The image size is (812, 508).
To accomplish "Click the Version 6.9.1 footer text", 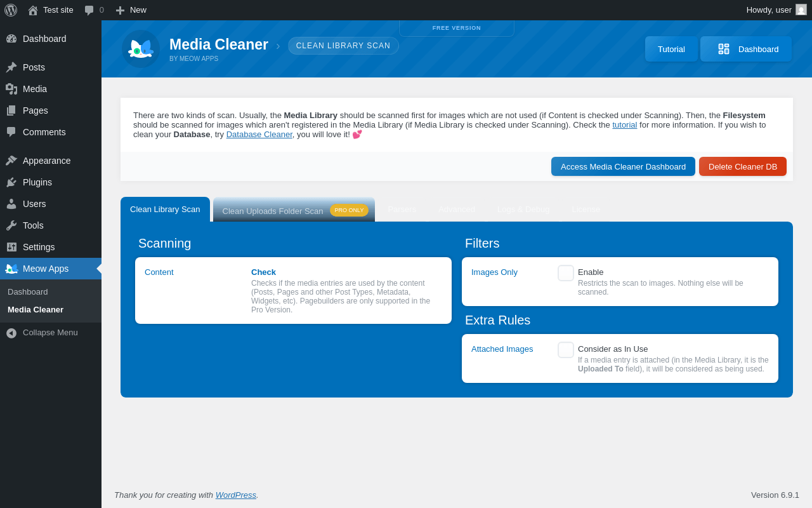I will coord(775,495).
